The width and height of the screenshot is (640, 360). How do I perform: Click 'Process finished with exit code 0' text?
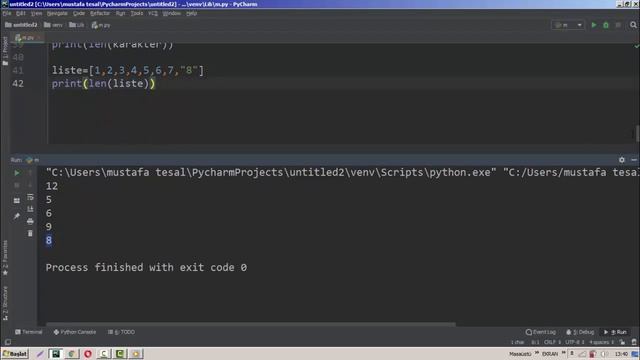[x=146, y=267]
